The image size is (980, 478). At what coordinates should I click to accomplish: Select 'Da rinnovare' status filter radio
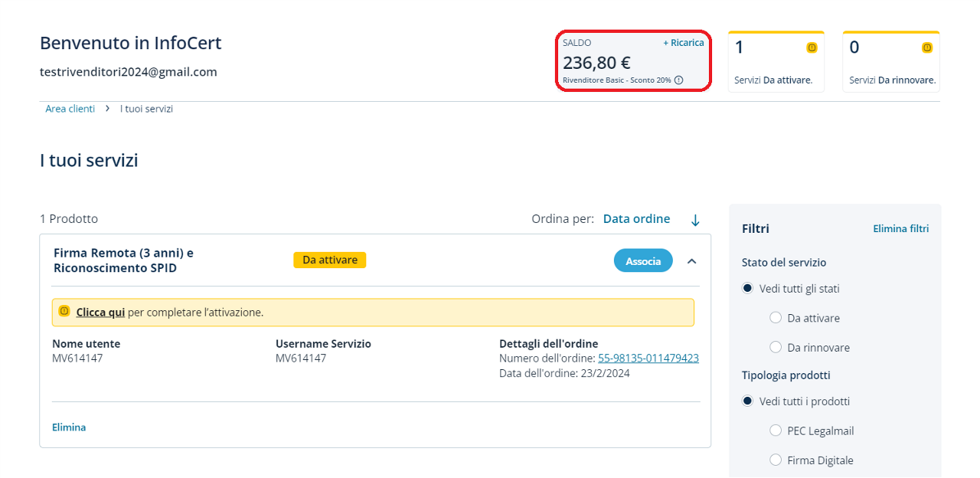click(x=776, y=348)
